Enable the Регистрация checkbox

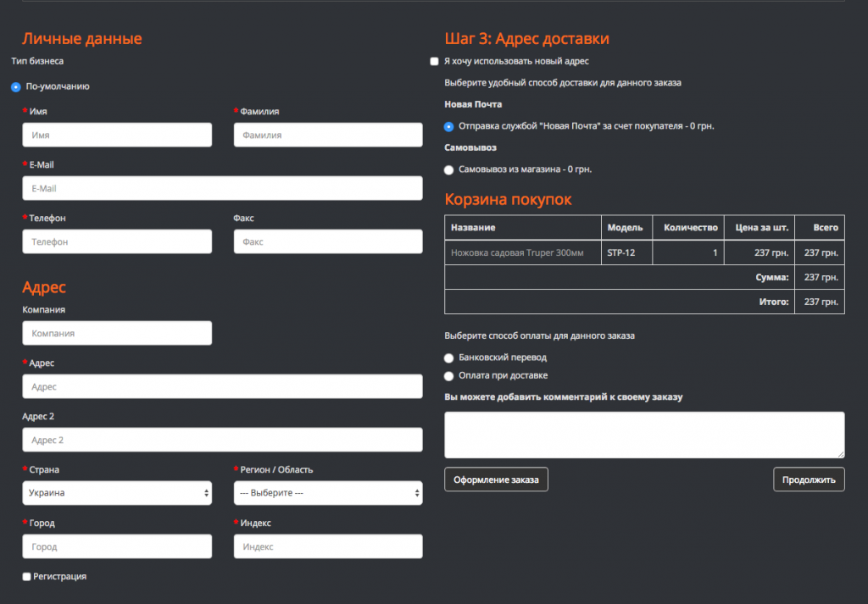[27, 577]
